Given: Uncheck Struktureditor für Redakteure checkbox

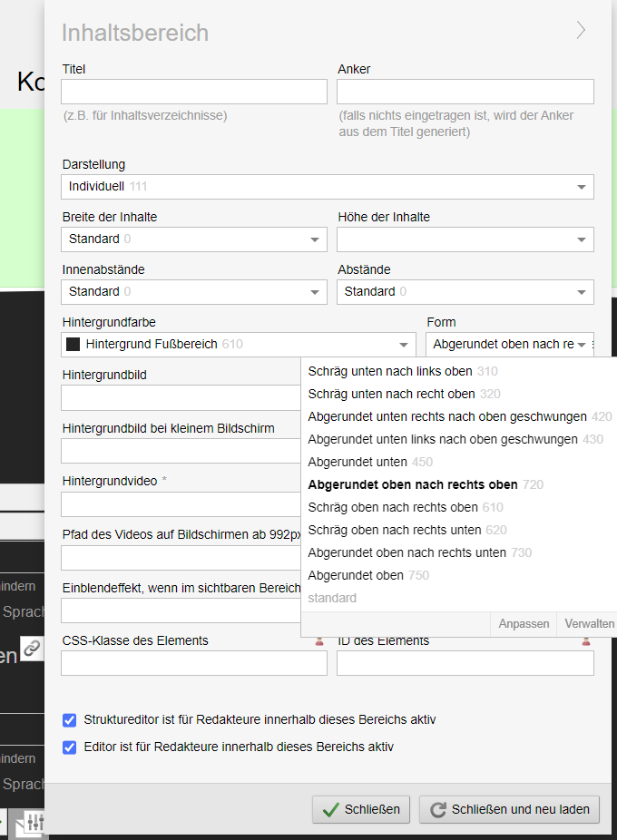Looking at the screenshot, I should click(70, 720).
